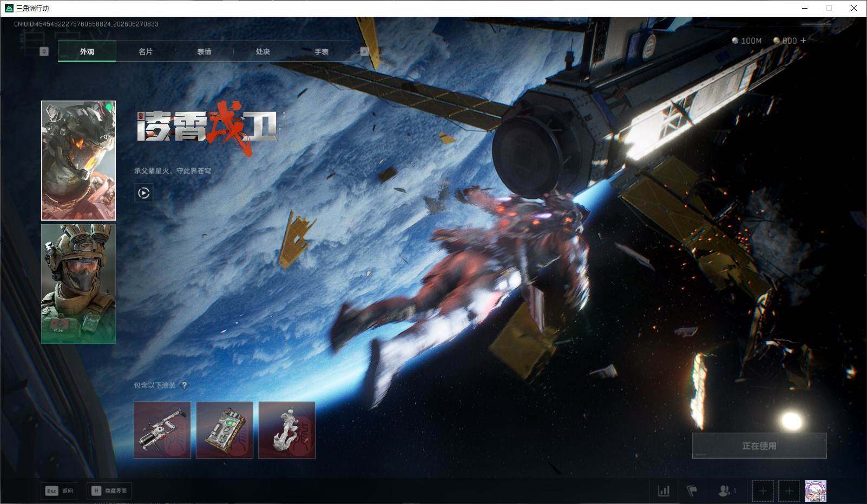Click the first empty squad slot plus
Viewport: 867px width, 504px height.
coord(763,491)
